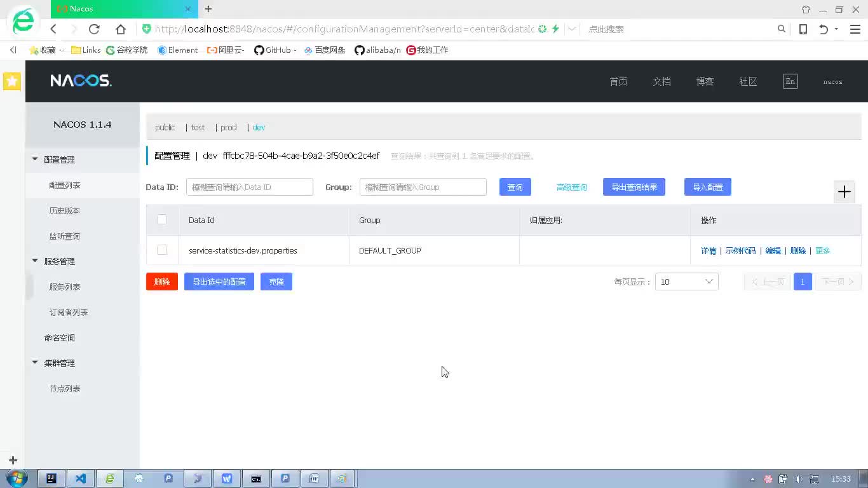Viewport: 868px width, 488px height.
Task: Click 编辑 to edit the config row
Action: (x=773, y=251)
